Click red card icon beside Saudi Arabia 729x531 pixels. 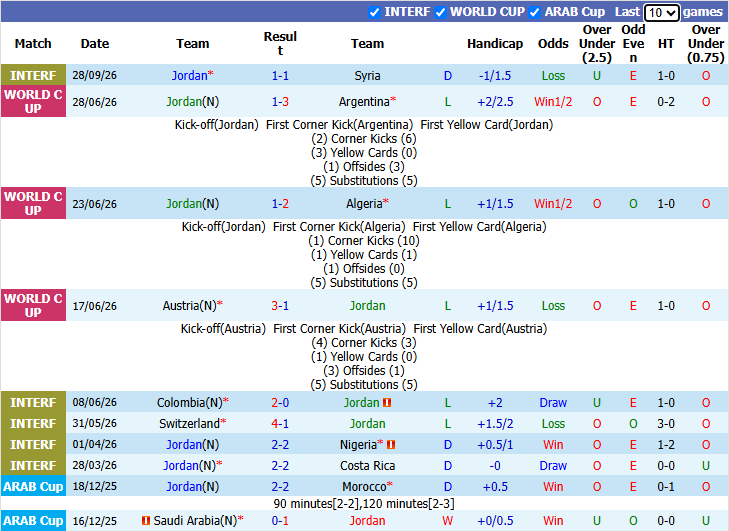point(146,521)
